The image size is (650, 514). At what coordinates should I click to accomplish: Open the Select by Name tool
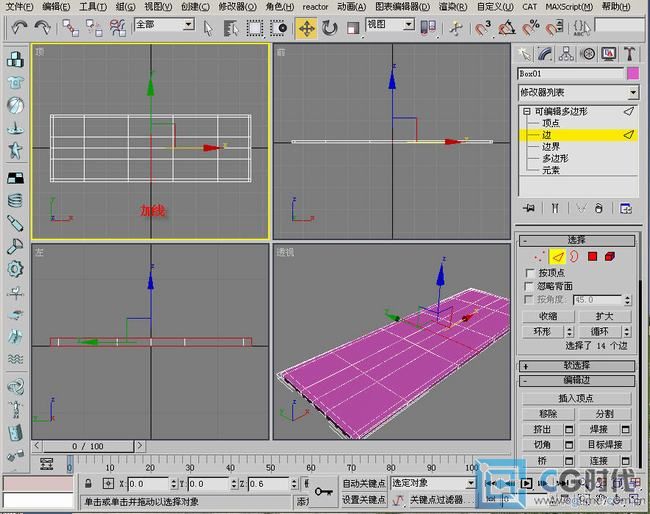point(231,29)
